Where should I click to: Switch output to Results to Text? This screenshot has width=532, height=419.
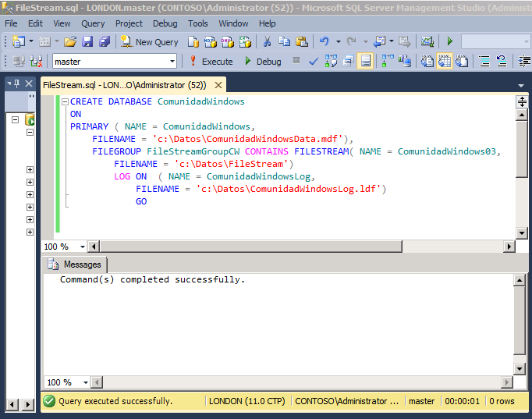click(x=427, y=62)
